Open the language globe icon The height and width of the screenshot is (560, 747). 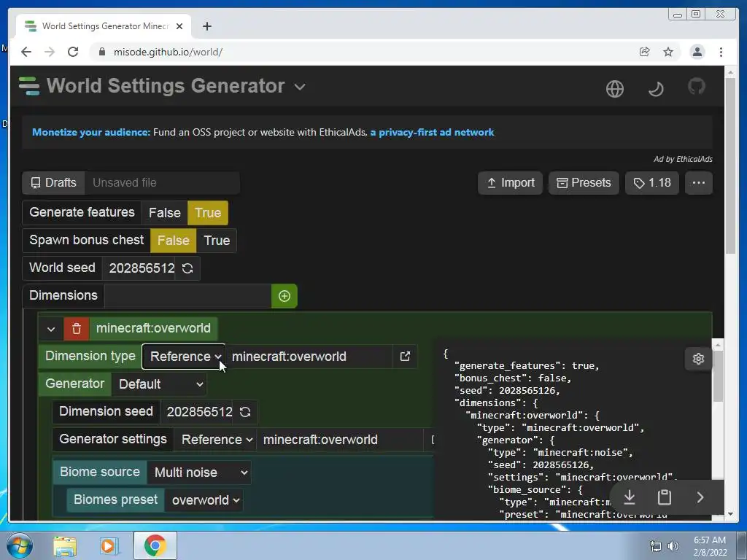[614, 88]
